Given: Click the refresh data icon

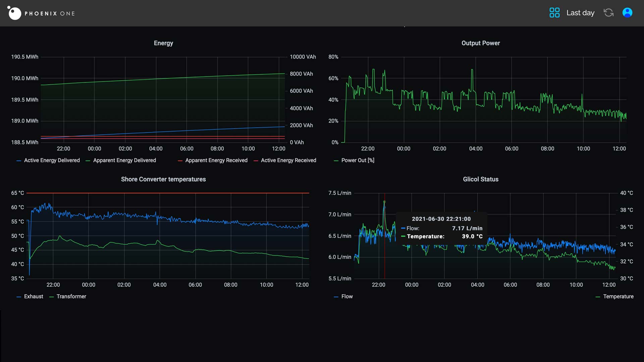Looking at the screenshot, I should (608, 13).
